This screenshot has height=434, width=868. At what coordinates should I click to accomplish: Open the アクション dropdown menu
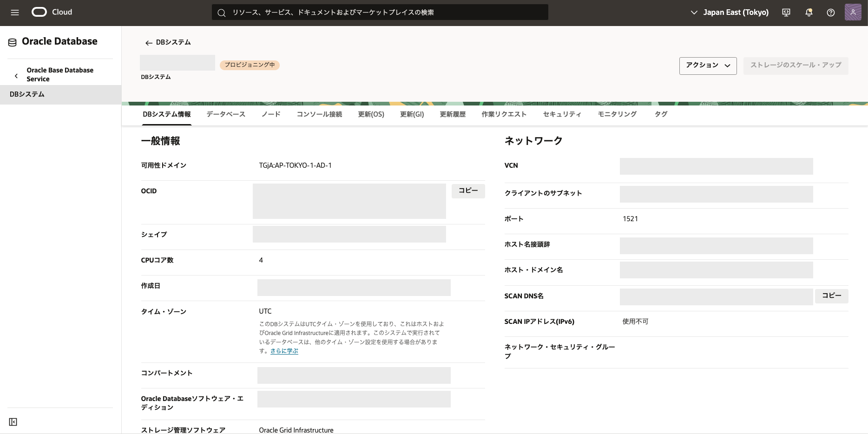tap(708, 66)
